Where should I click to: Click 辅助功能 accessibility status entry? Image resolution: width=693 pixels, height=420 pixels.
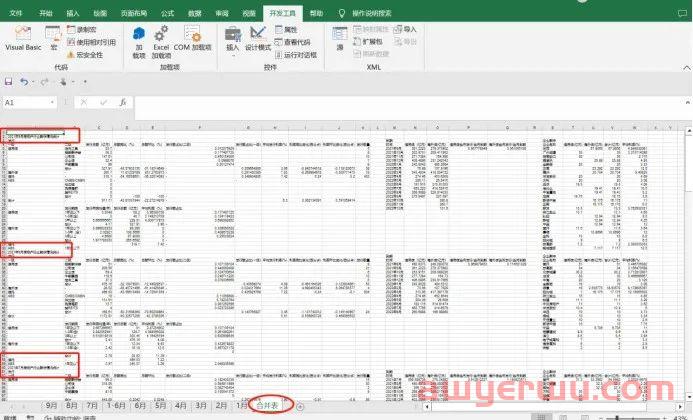(70, 417)
